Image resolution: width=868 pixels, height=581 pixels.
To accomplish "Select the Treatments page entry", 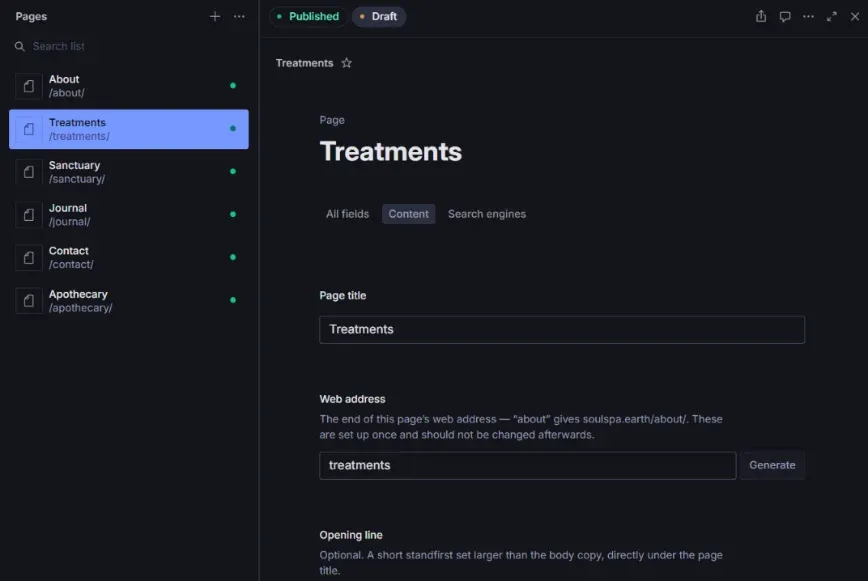I will [x=128, y=129].
